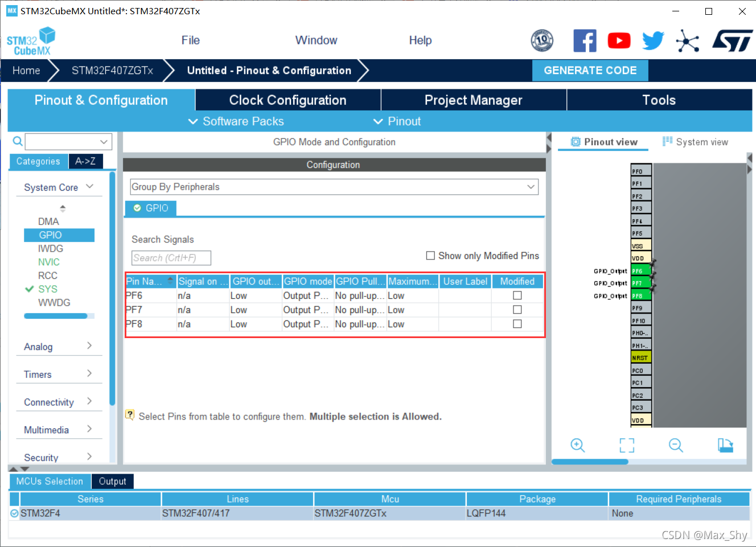Click the categories panel vertical scrollbar
This screenshot has width=756, height=547.
click(112, 289)
